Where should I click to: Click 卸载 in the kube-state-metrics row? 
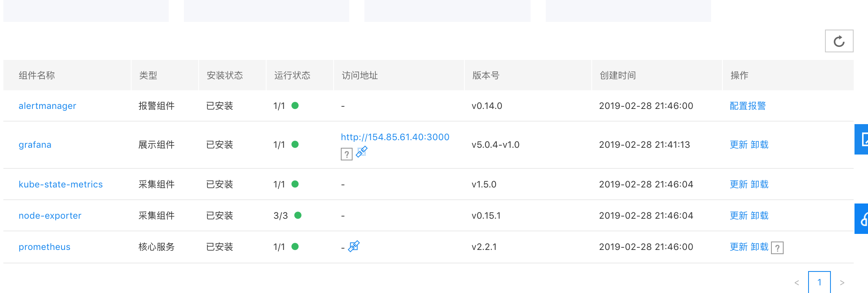(760, 184)
